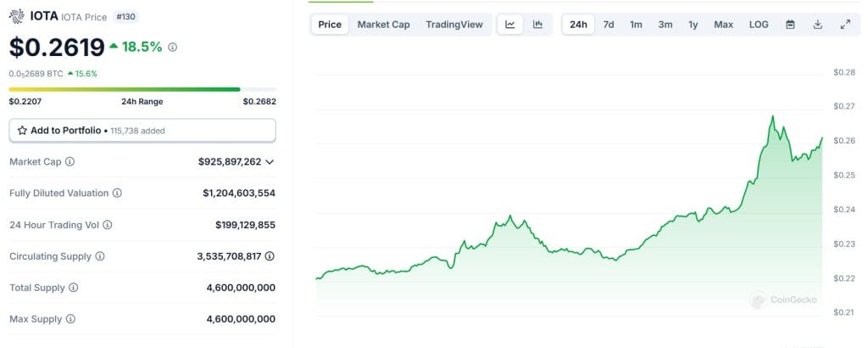Switch to line chart view icon
The height and width of the screenshot is (348, 868).
click(x=509, y=25)
